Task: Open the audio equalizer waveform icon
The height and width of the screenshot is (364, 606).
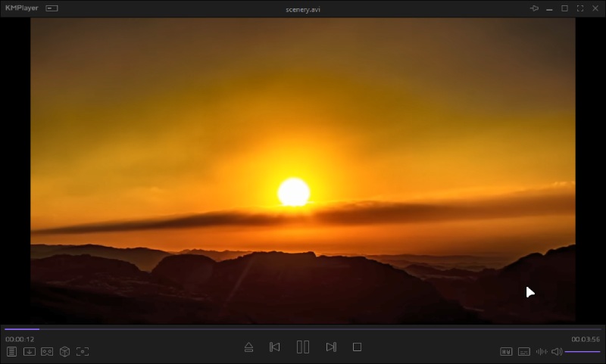Action: [x=542, y=351]
